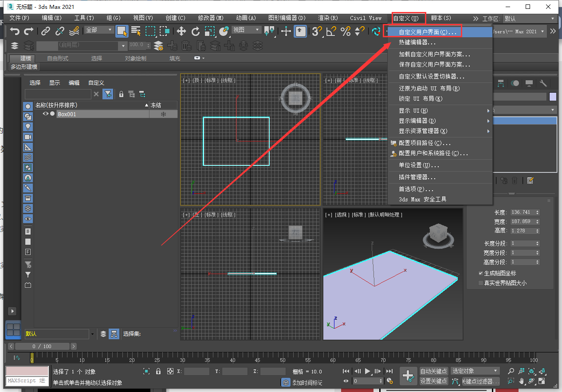Choose 单位设置 menu entry

coord(440,165)
